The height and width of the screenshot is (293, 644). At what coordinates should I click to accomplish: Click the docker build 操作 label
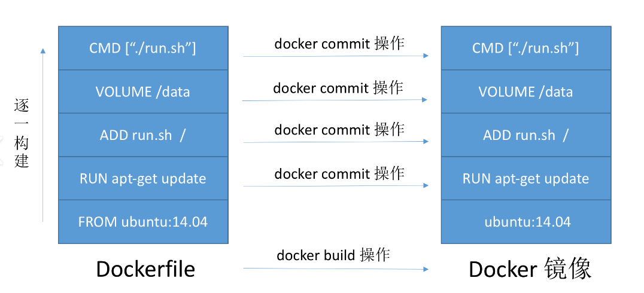pyautogui.click(x=333, y=255)
